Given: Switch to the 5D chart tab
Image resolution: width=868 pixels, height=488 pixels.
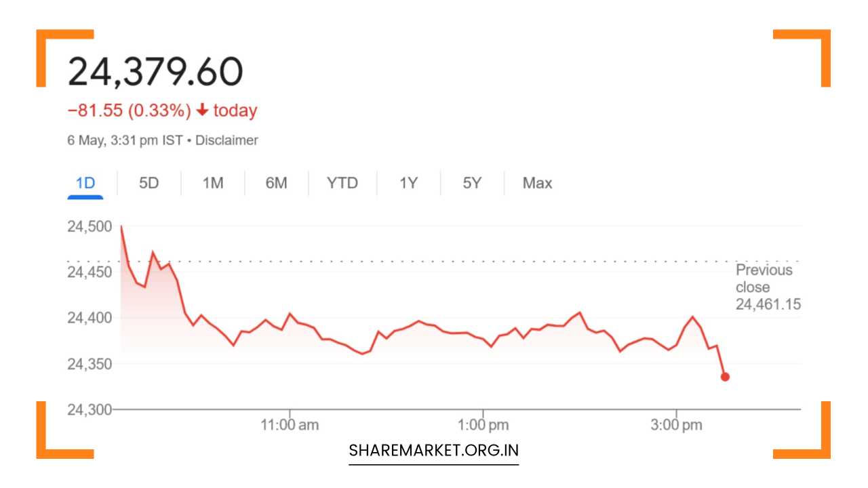Looking at the screenshot, I should click(149, 183).
